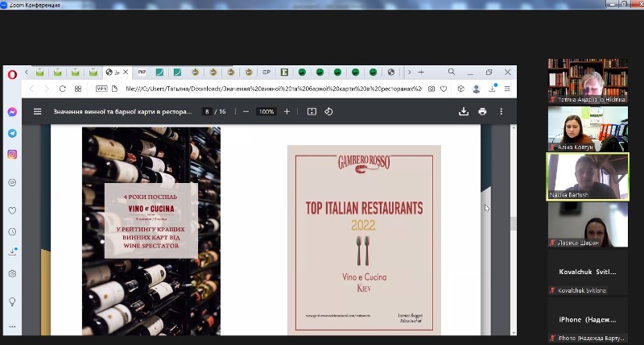This screenshot has height=345, width=644.
Task: Open Telegram in the Opera sidebar
Action: [x=12, y=133]
